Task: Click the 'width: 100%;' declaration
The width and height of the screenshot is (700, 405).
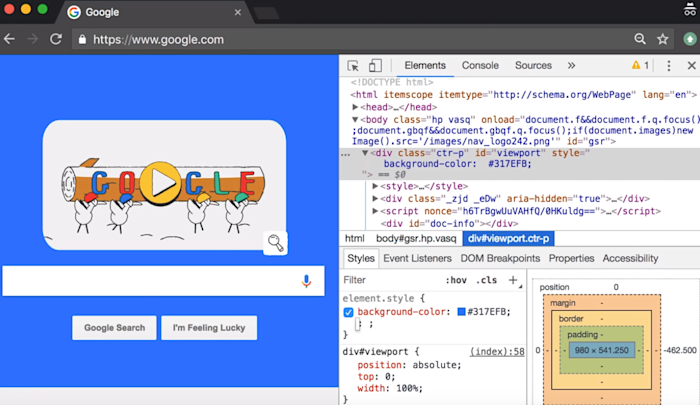Action: click(x=390, y=388)
